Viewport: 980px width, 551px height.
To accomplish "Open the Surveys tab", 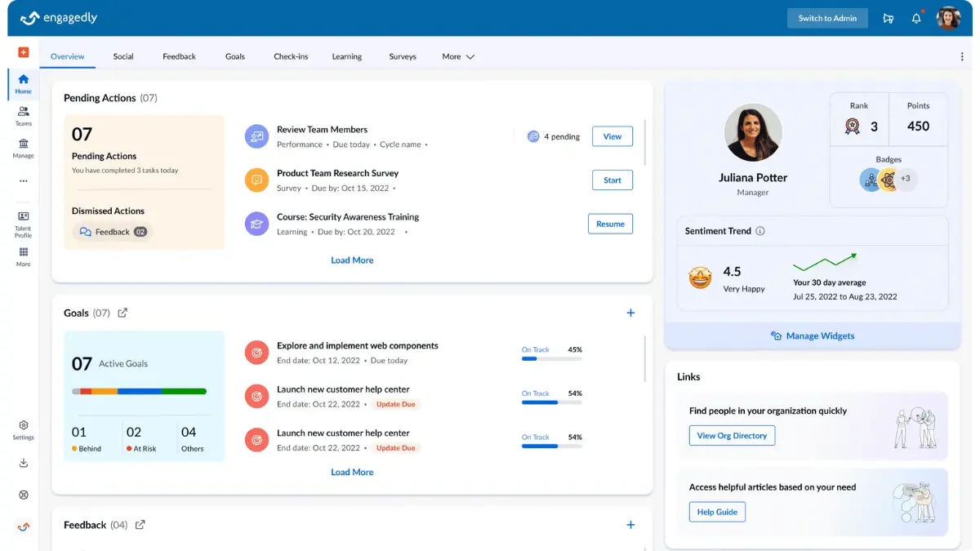I will point(403,56).
